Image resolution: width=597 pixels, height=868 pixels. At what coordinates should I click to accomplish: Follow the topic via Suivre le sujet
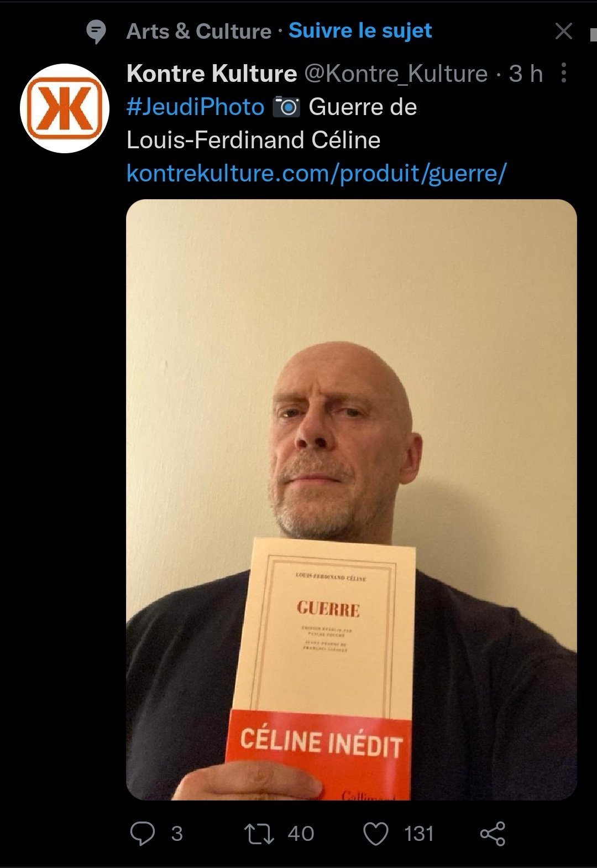pos(360,30)
